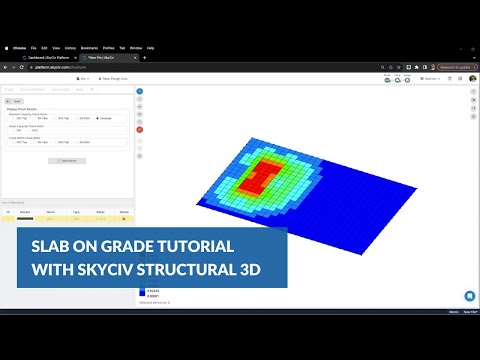Click the Table Results button

pos(67,161)
